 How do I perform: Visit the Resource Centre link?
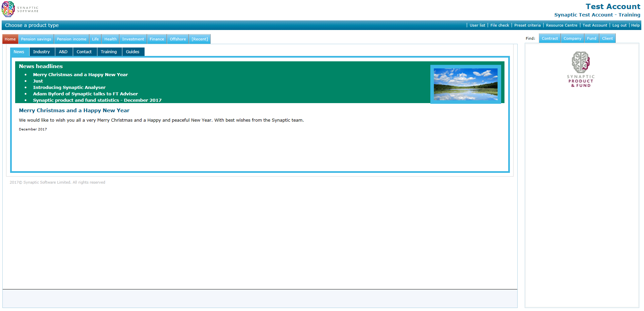[x=561, y=25]
